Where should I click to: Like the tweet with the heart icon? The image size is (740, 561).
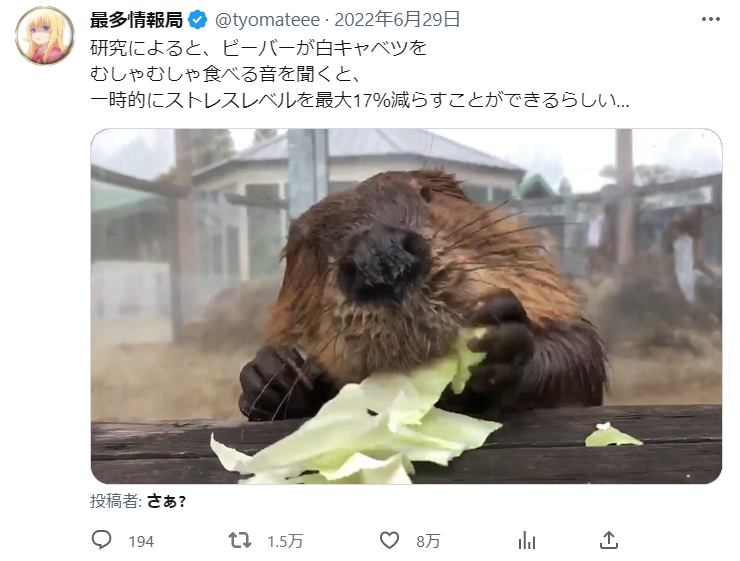(x=389, y=540)
